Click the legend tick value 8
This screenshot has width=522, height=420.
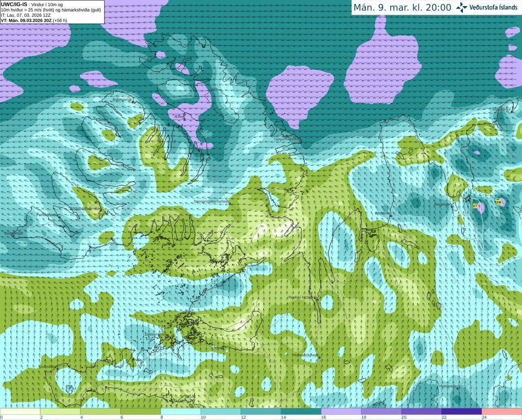(162, 417)
